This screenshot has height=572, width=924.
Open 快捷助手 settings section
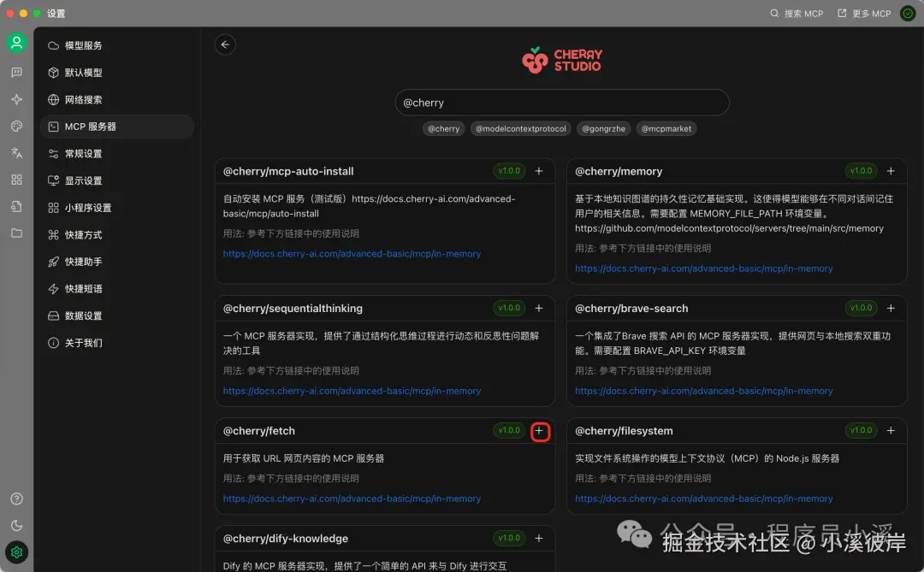(x=116, y=262)
